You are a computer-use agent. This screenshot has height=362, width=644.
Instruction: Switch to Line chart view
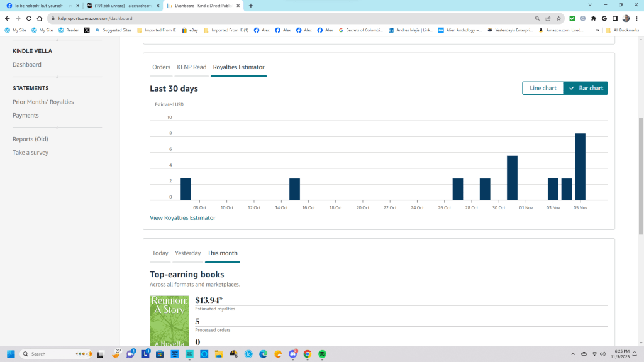point(543,88)
